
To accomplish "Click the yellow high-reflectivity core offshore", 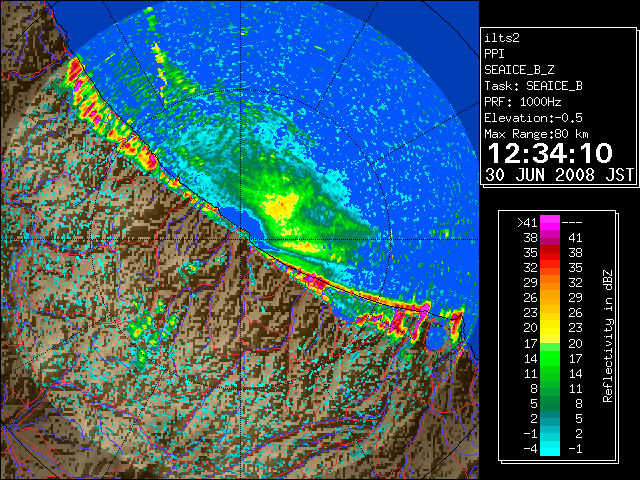I will tap(281, 207).
